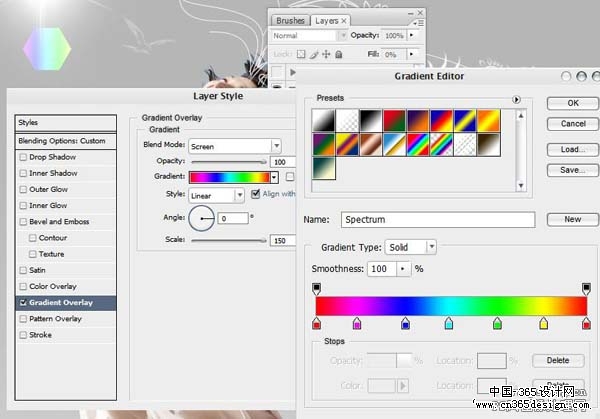Choose the rainbow Spectrum preset swatch
The width and height of the screenshot is (600, 419).
coord(418,145)
